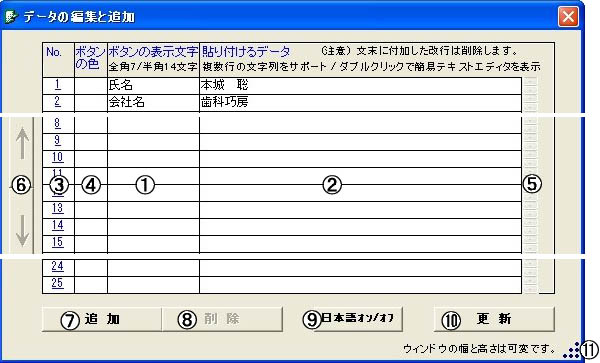Click the move-down arrow on the left

pos(23,230)
